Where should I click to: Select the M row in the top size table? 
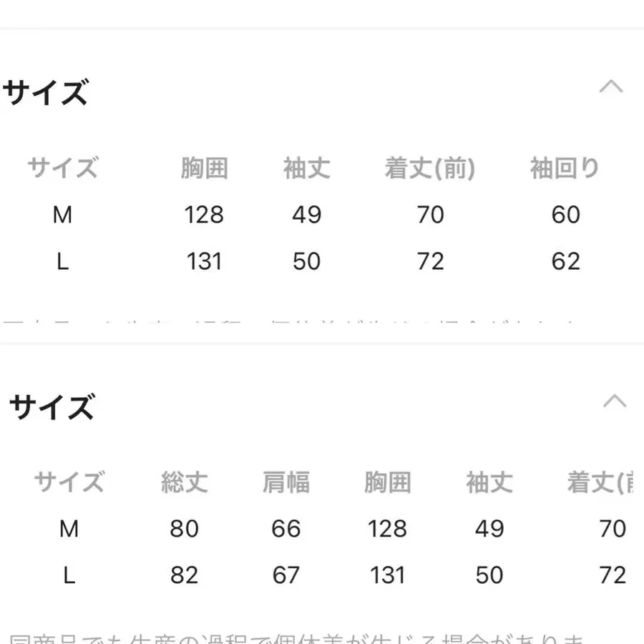point(63,215)
